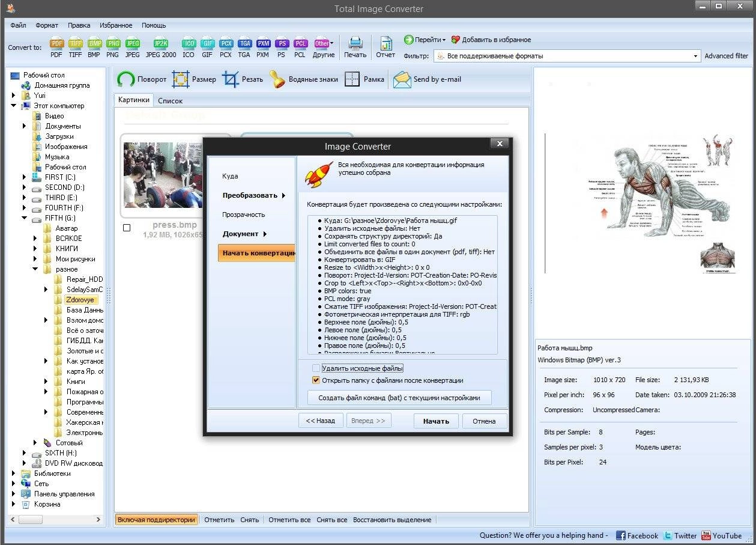This screenshot has width=756, height=545.
Task: Click Создать файл команд (bat) button
Action: coord(399,398)
